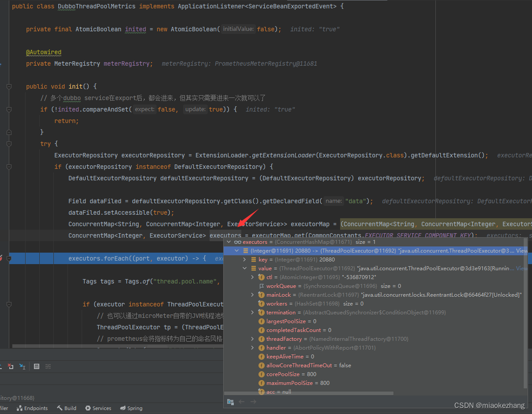Click the field icon next to corePoolSize
Viewport: 532px width, 414px height.
(262, 374)
